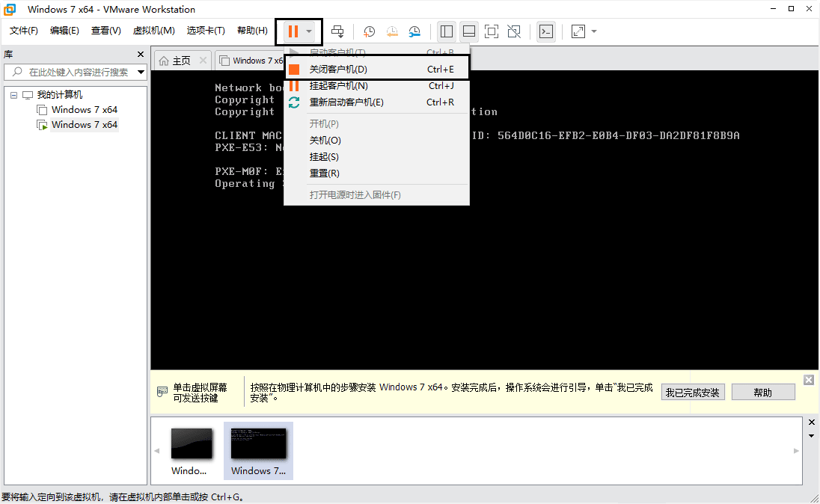Open the 帮助(H) menu
This screenshot has height=504, width=820.
pos(252,31)
